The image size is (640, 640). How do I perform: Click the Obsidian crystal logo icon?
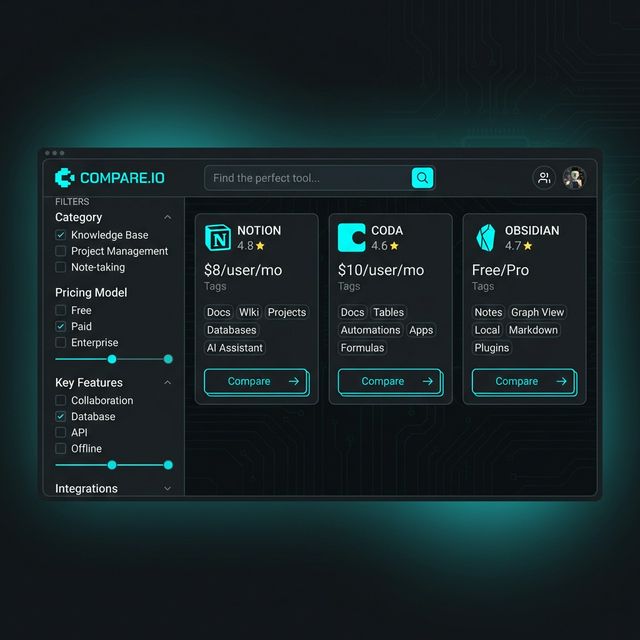pyautogui.click(x=485, y=237)
